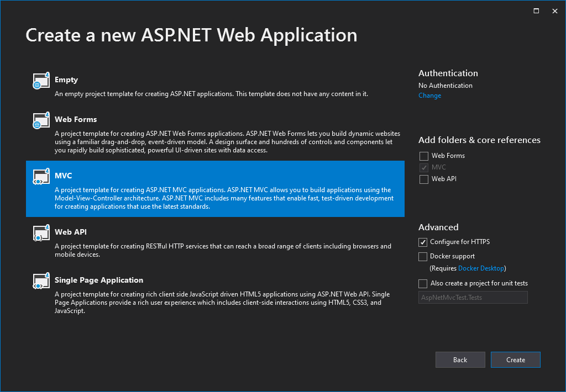Select the highlighted MVC template entry
The image size is (566, 392).
[216, 189]
